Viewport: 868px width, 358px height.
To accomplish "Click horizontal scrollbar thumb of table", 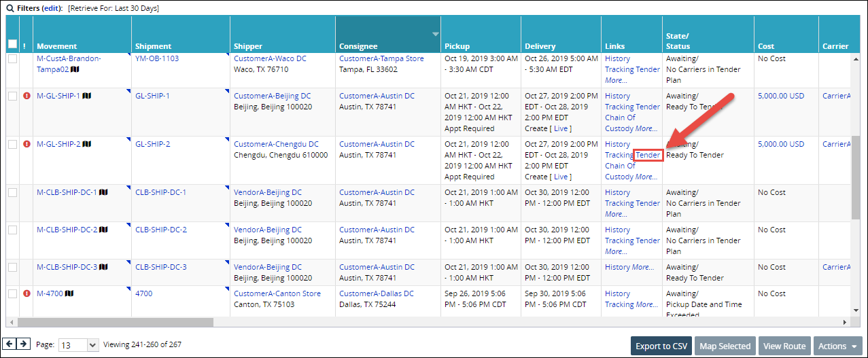I will pyautogui.click(x=114, y=322).
